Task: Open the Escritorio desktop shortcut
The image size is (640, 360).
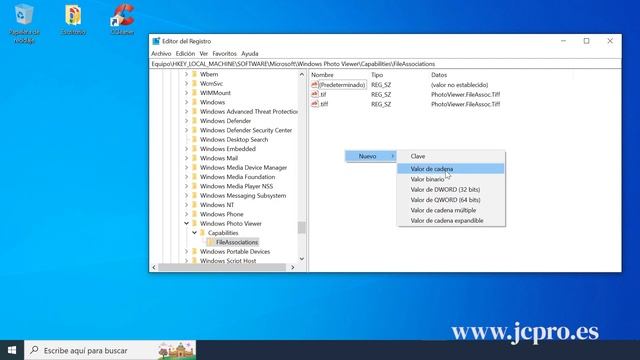Action: (73, 20)
